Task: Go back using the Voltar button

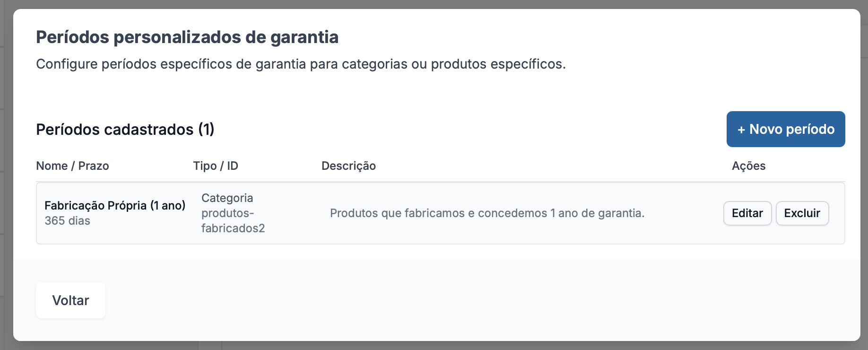Action: click(70, 300)
